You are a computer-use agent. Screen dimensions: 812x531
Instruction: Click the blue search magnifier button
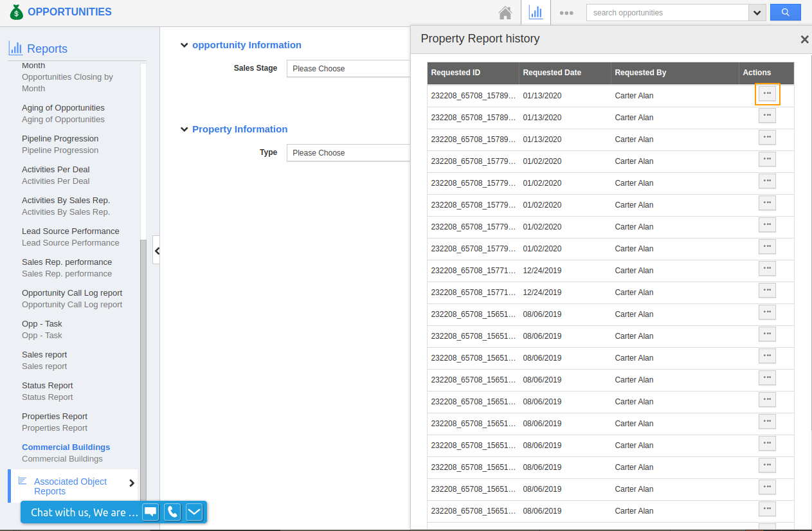click(x=785, y=12)
